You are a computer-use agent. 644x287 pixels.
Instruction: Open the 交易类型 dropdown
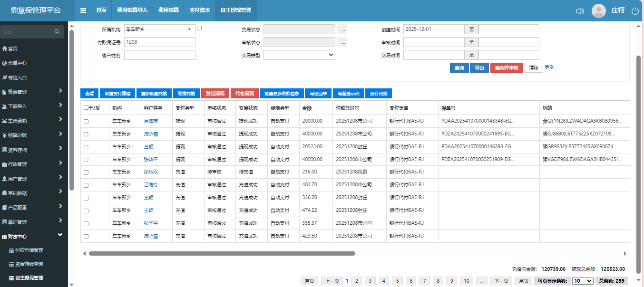click(x=299, y=55)
